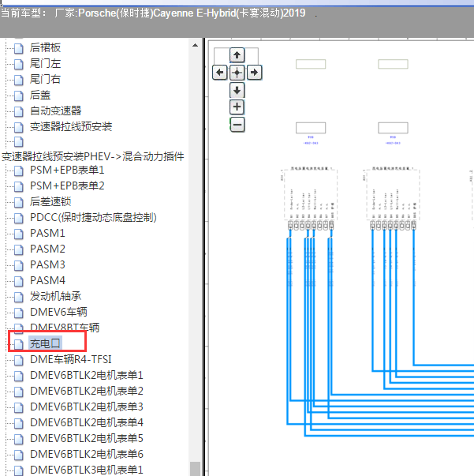This screenshot has width=474, height=476.
Task: Open DMEV6BTLK2电机表单3
Action: point(87,407)
